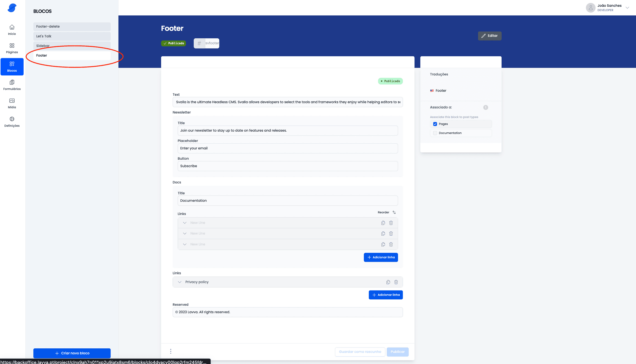Image resolution: width=636 pixels, height=364 pixels.
Task: Open the Mídia library icon
Action: pos(12,101)
